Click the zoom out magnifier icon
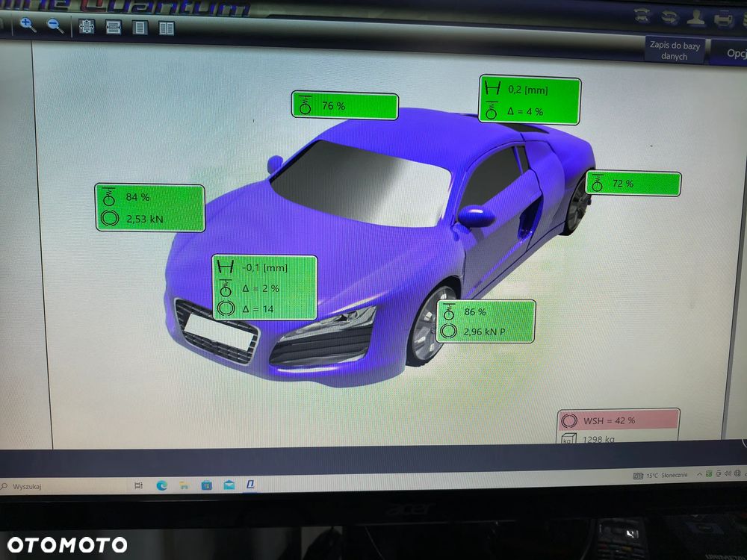This screenshot has height=560, width=747. click(x=56, y=25)
